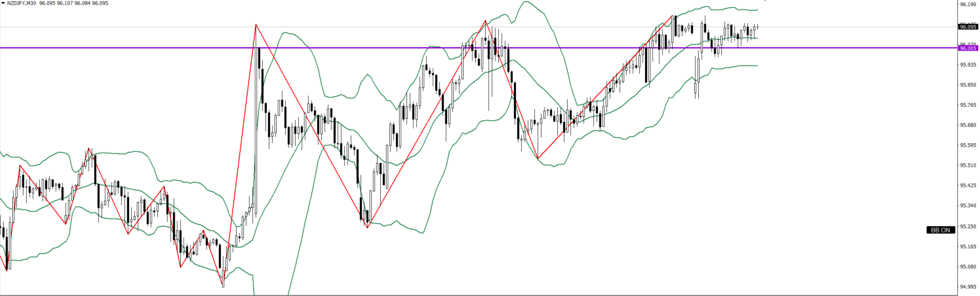
Task: Click the purple 96.005 price tag
Action: pyautogui.click(x=968, y=48)
